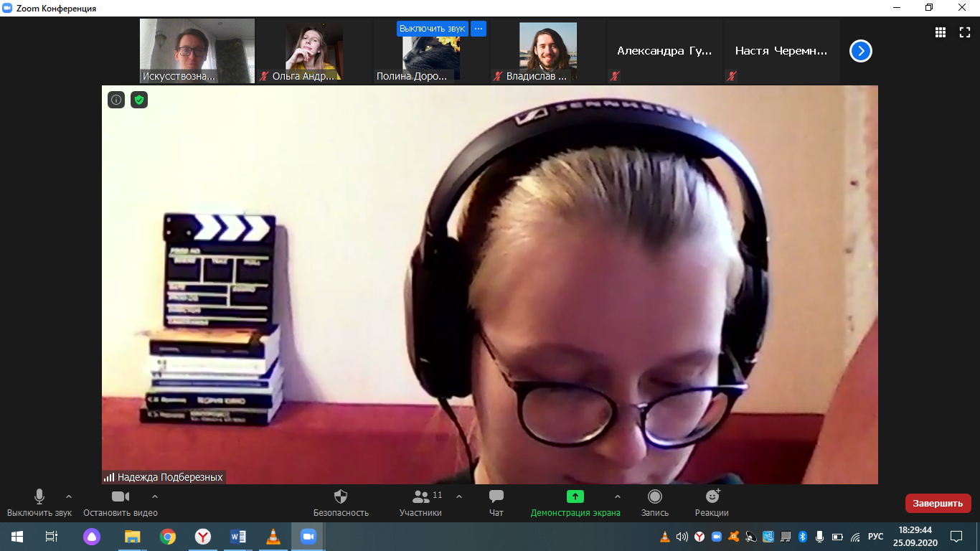
Task: Click the green encryption shield icon
Action: [139, 100]
